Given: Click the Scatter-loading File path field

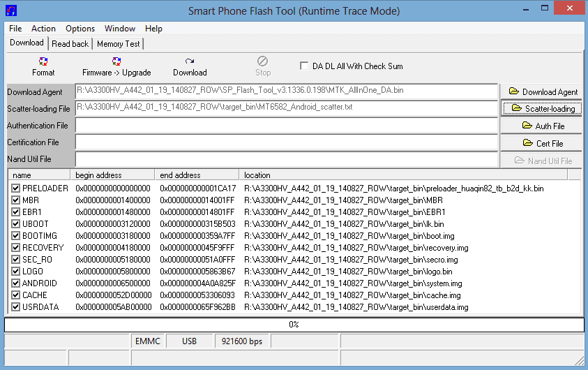Looking at the screenshot, I should [287, 108].
